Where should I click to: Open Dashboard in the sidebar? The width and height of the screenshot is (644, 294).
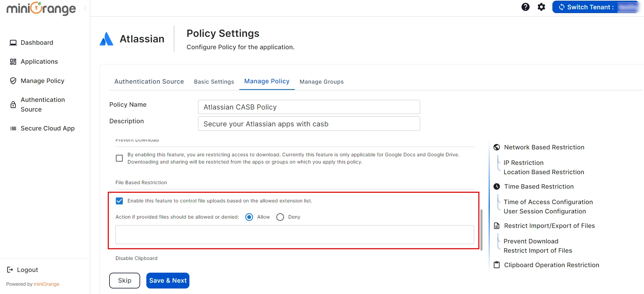tap(37, 43)
